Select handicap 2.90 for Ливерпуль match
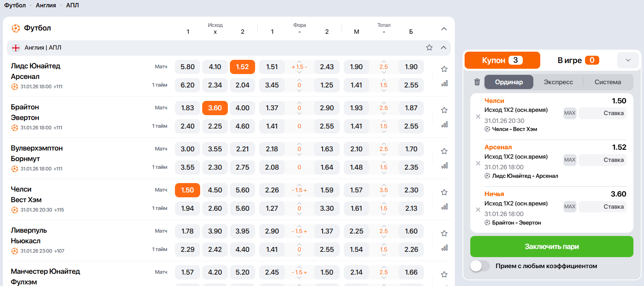This screenshot has height=286, width=644. pyautogui.click(x=272, y=231)
